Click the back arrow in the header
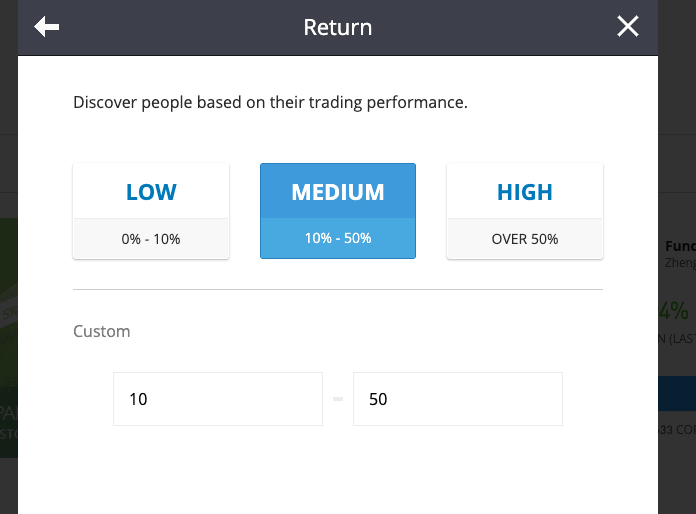Viewport: 696px width, 514px height. click(46, 27)
